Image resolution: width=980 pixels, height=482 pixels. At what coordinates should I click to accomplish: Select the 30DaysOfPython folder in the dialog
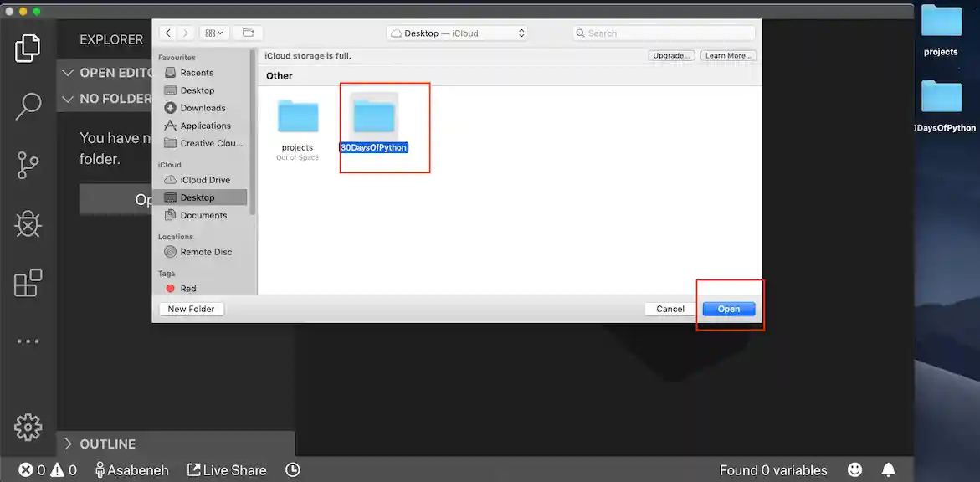[x=374, y=123]
